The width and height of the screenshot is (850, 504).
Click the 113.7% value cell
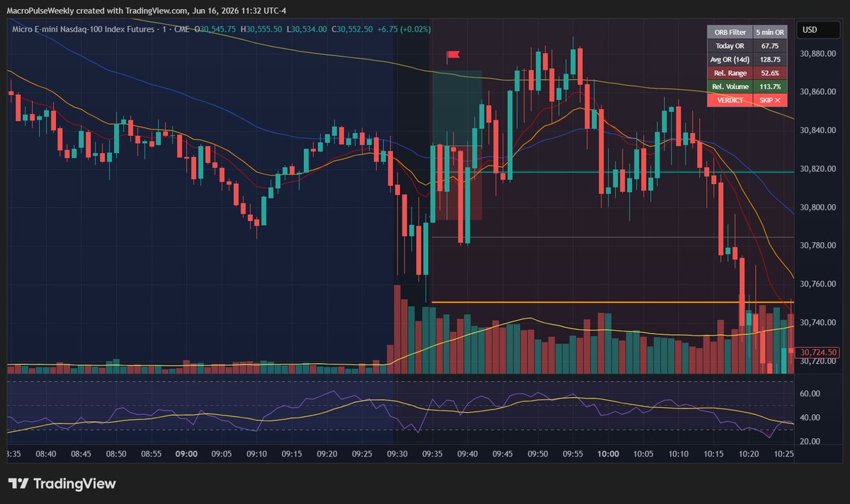pyautogui.click(x=769, y=86)
